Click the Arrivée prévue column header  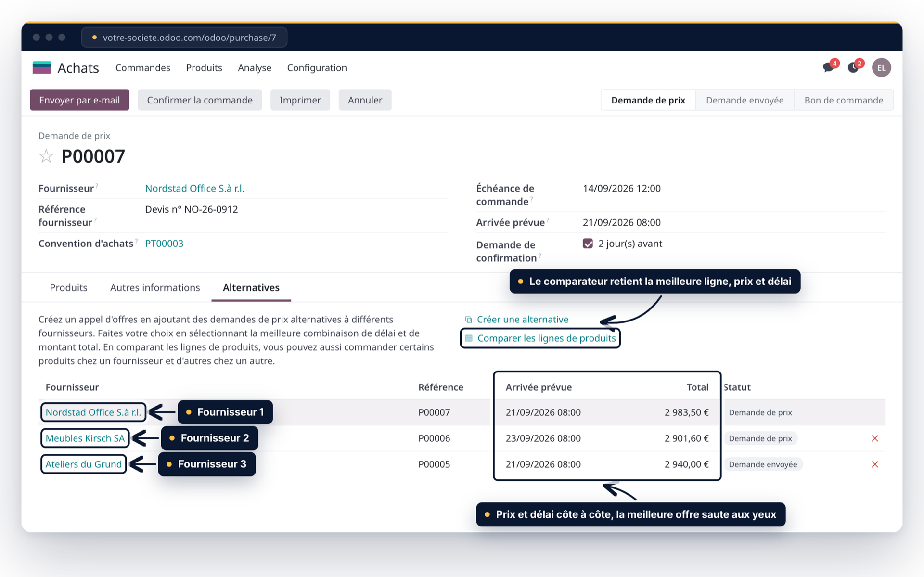click(x=539, y=387)
